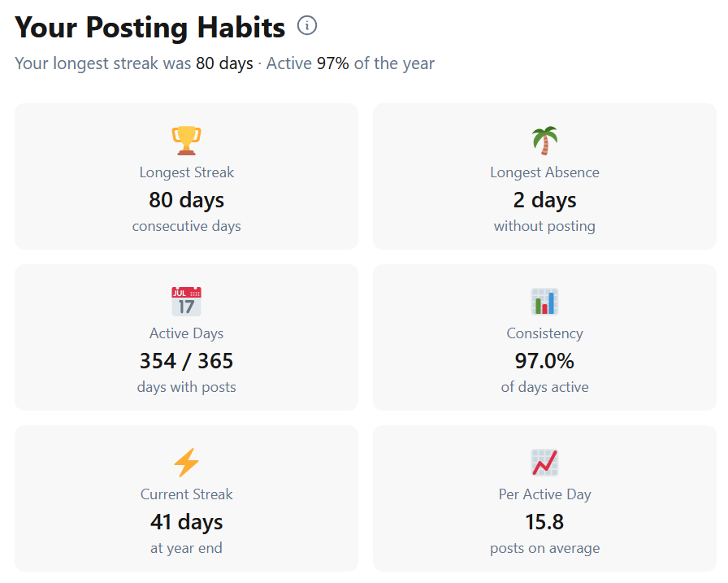Click the Active Days label
728x583 pixels.
[x=186, y=333]
